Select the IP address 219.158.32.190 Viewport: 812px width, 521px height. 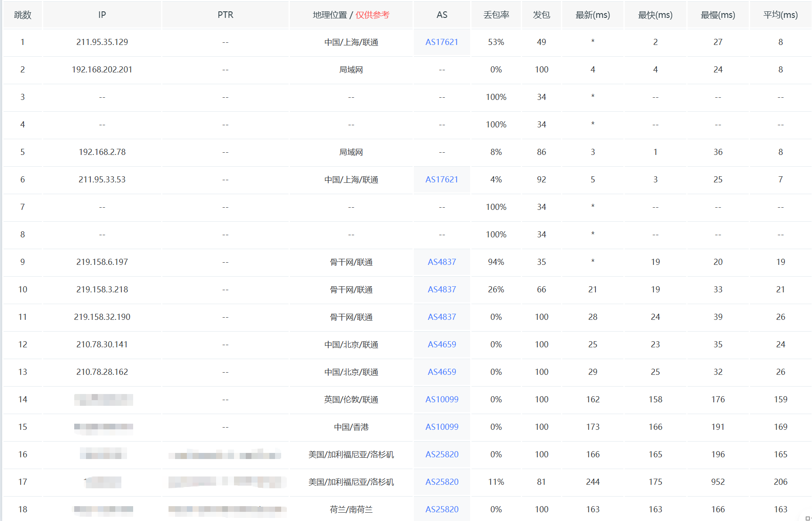tap(102, 317)
